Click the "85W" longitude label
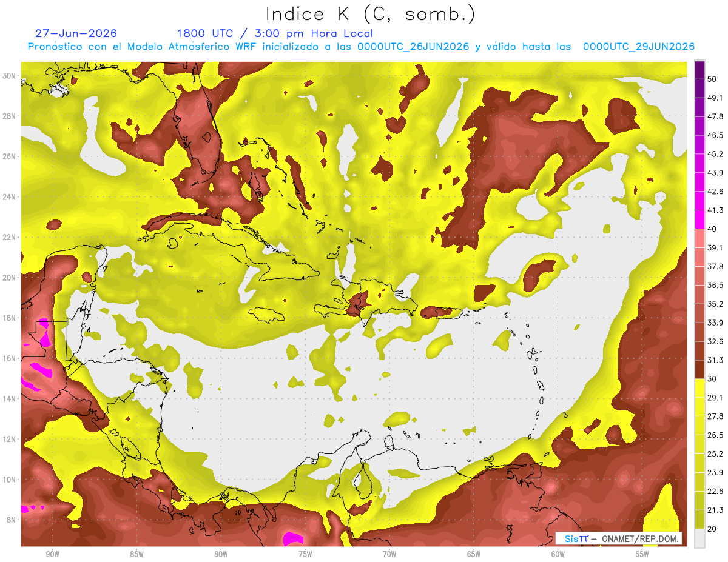Screen dimensions: 728x562 pyautogui.click(x=136, y=554)
